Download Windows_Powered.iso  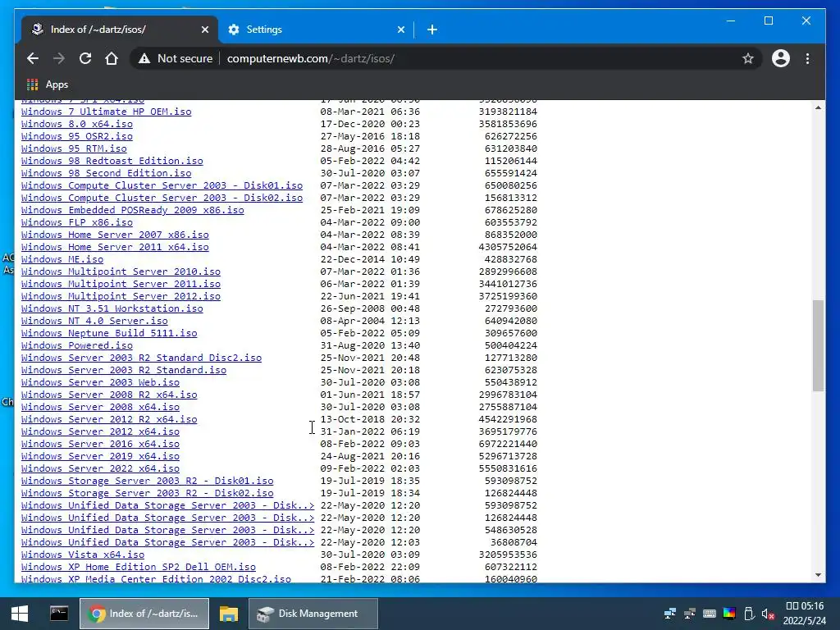click(77, 345)
